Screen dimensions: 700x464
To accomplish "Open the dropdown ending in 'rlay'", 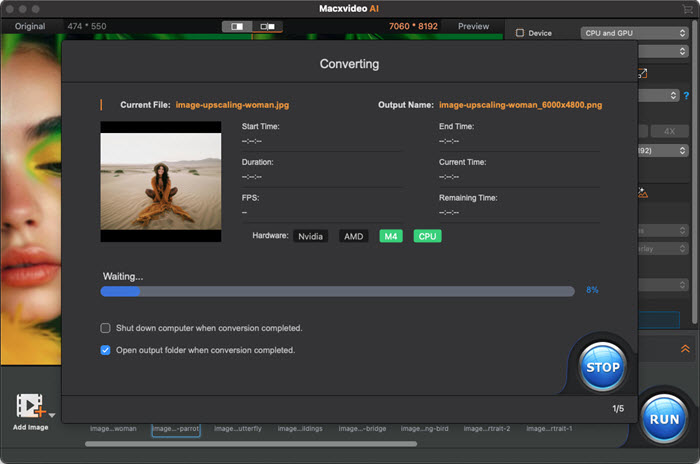I will tap(663, 249).
